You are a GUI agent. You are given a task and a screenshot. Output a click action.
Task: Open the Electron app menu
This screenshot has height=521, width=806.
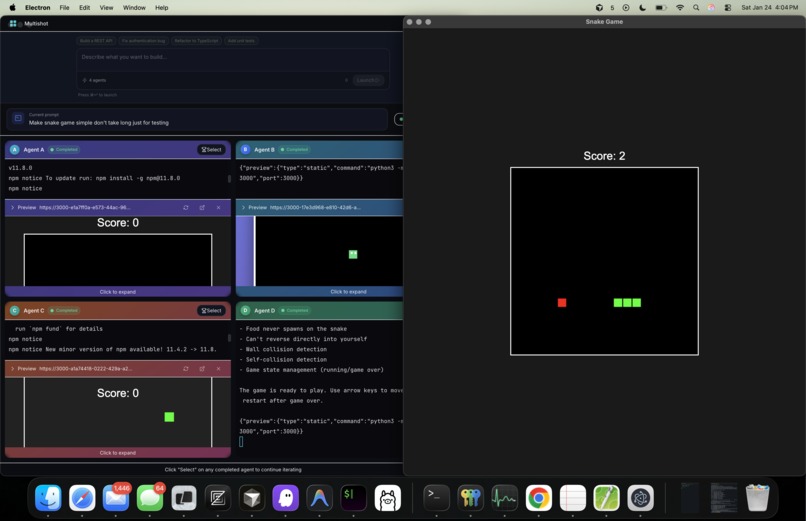point(38,8)
